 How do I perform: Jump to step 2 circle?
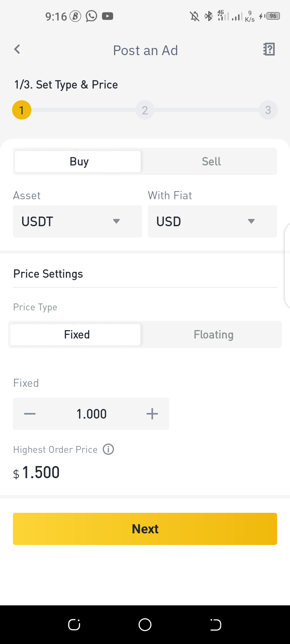(145, 110)
